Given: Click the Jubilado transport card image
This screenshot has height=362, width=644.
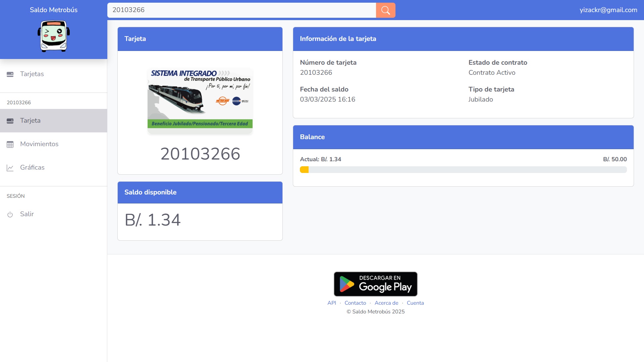Looking at the screenshot, I should pos(200,101).
